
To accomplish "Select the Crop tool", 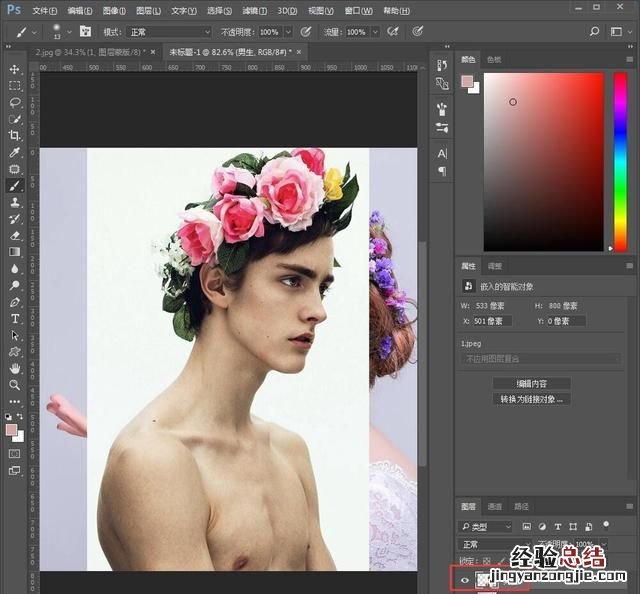I will click(15, 135).
